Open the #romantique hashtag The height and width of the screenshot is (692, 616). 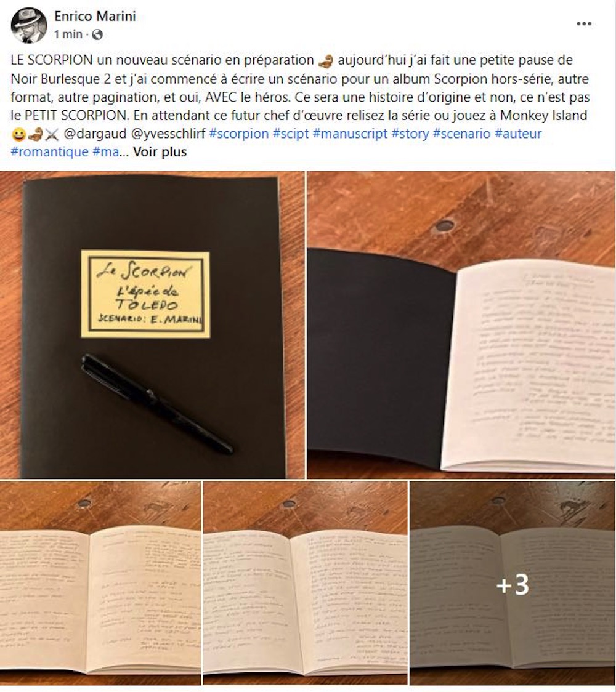[50, 152]
